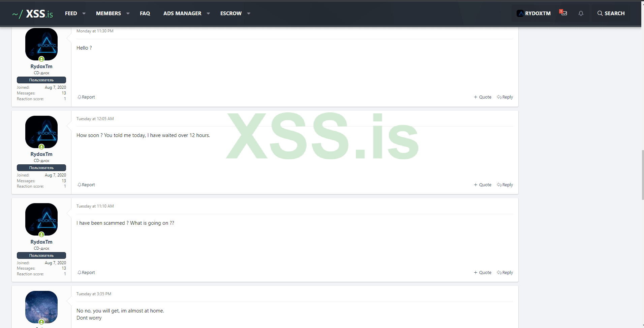Click the 'No no, you will get' message text
The width and height of the screenshot is (644, 328).
120,311
